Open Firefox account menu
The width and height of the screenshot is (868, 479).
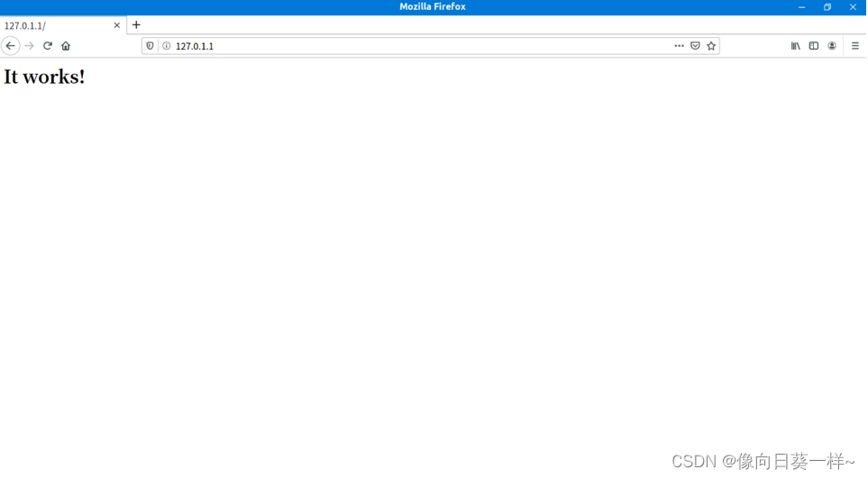pos(832,46)
